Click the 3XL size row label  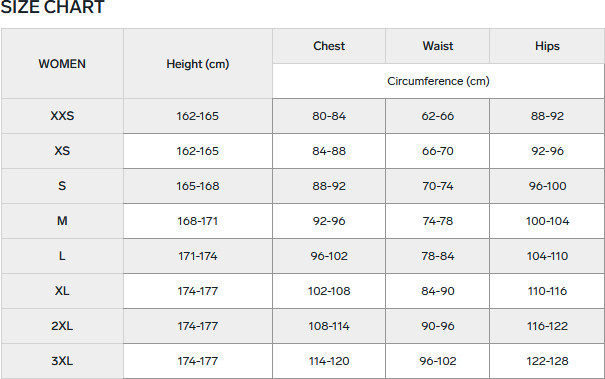[x=62, y=361]
